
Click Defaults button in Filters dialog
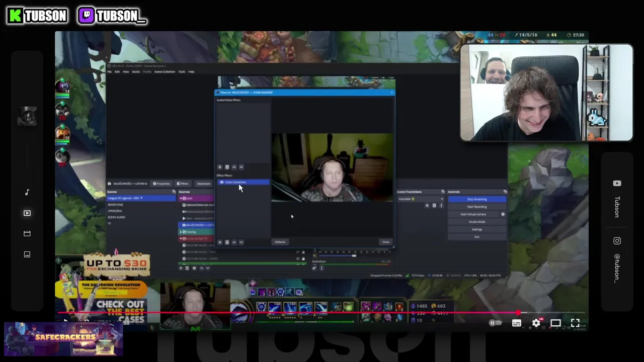coord(280,242)
